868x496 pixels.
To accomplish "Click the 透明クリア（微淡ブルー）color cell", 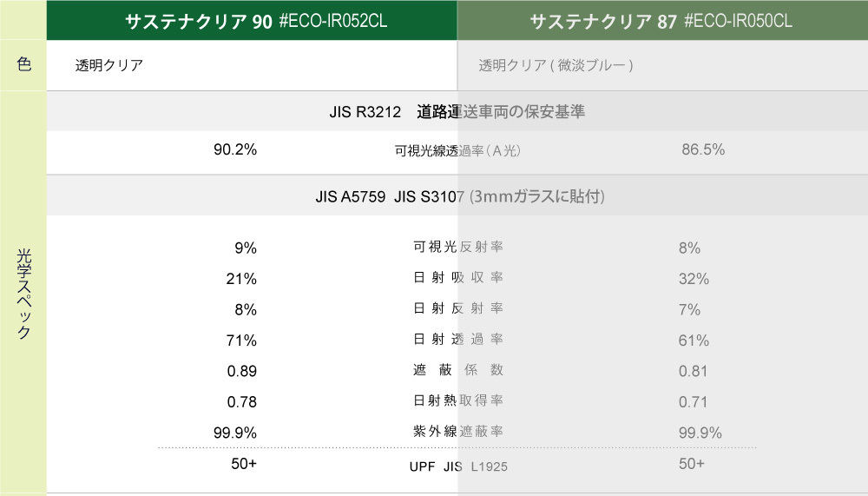I will coord(556,65).
